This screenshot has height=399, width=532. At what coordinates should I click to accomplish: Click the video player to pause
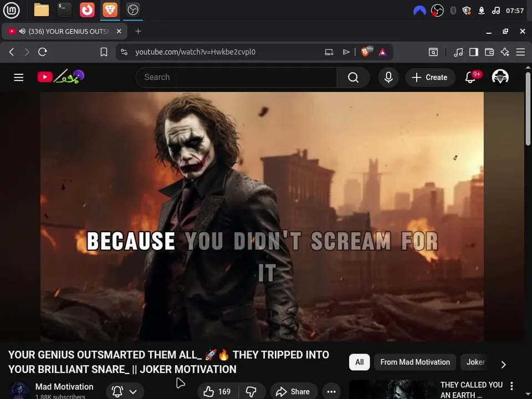coord(262,217)
